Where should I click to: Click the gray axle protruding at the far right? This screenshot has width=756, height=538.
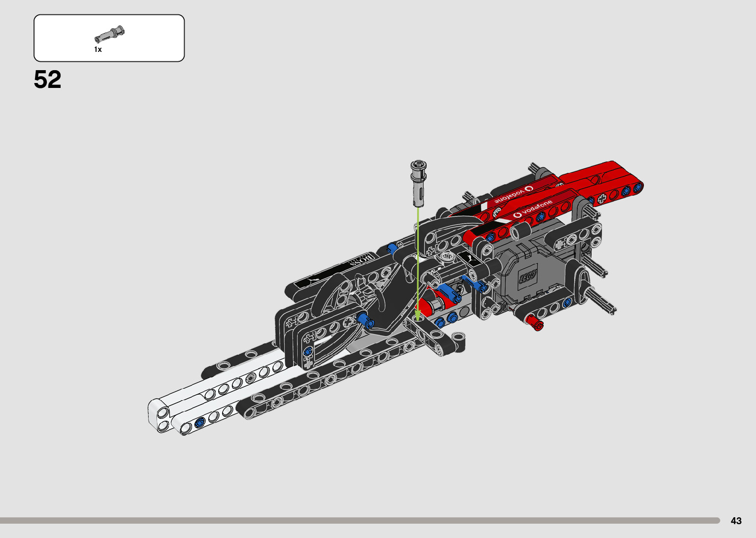click(600, 301)
